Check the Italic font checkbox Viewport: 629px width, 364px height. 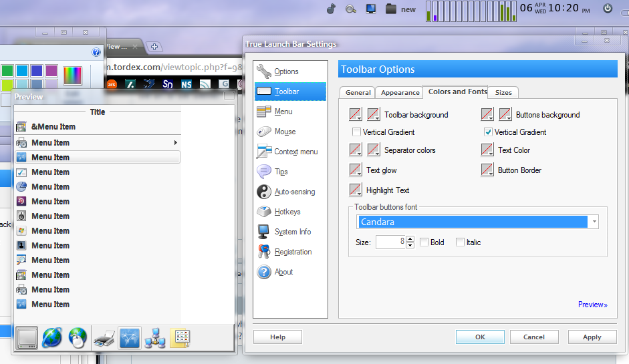coord(460,242)
